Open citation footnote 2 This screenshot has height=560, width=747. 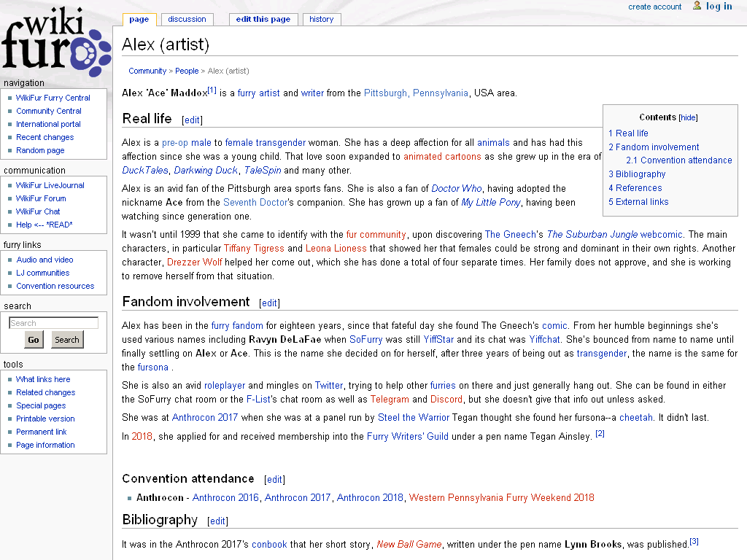coord(600,433)
